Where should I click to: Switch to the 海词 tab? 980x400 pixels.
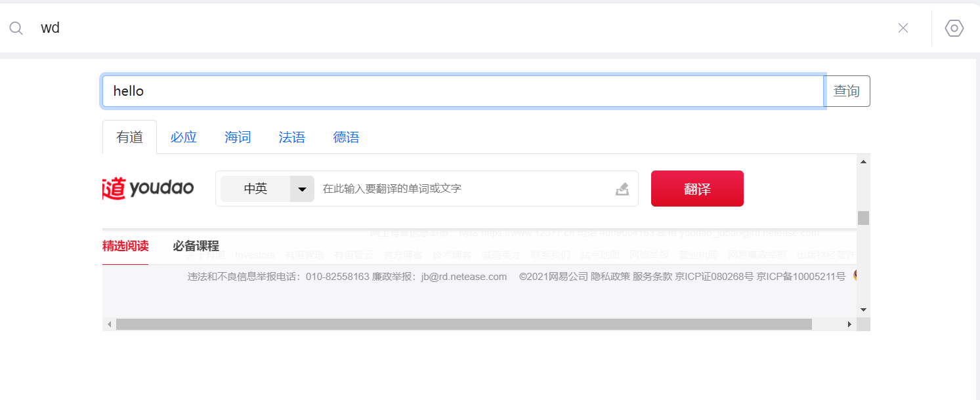(x=238, y=137)
